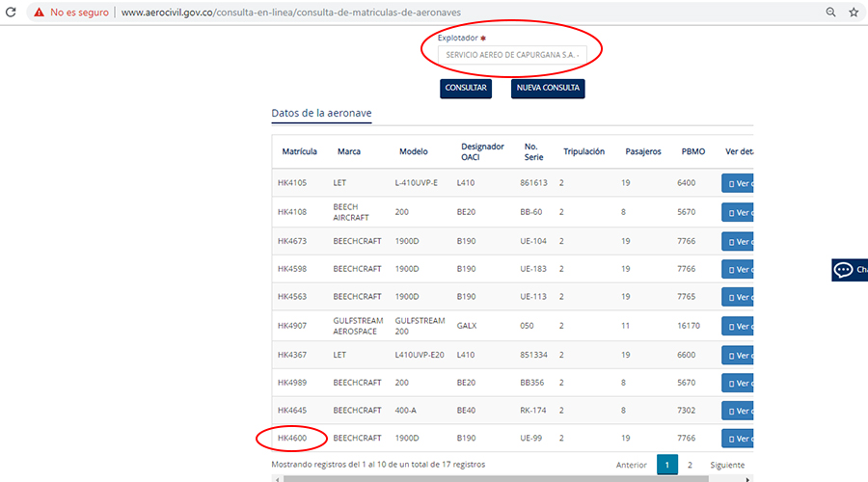Screen dimensions: 868x482
Task: Click the NUEVA CONSULTA button
Action: point(548,88)
